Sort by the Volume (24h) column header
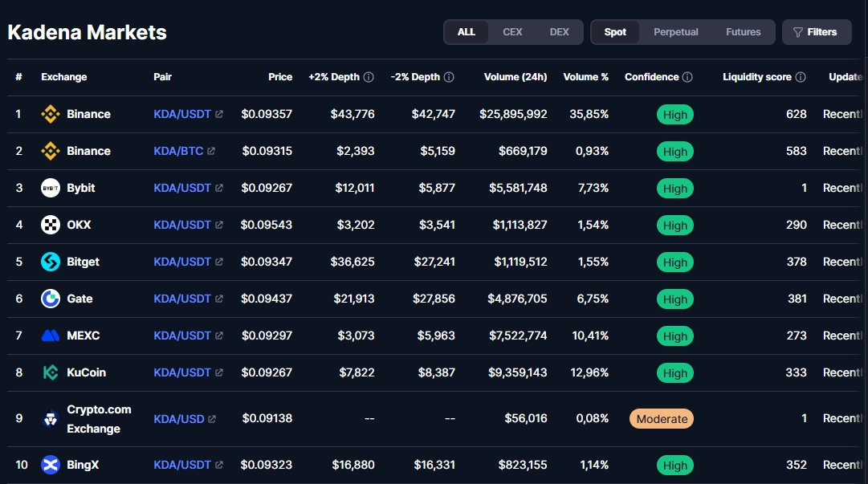This screenshot has height=484, width=868. point(516,77)
